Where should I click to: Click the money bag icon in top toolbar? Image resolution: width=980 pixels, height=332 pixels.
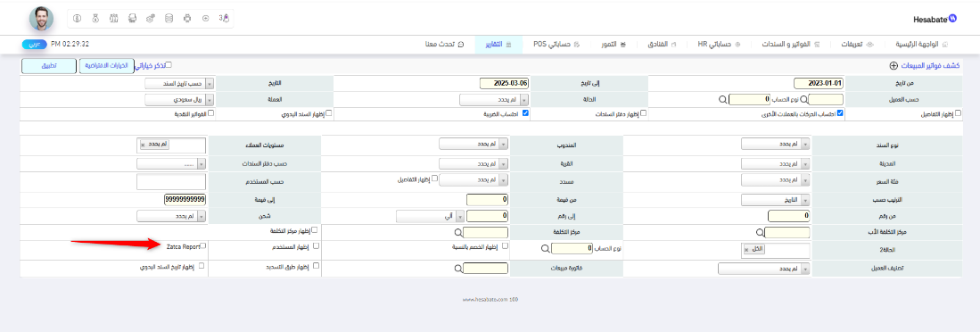coord(95,19)
